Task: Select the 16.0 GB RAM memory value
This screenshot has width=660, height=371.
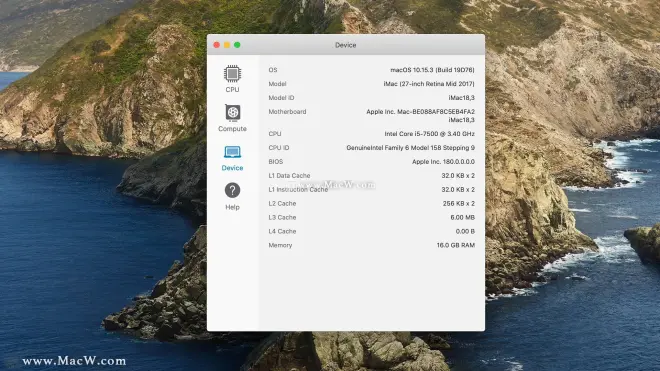Action: click(455, 245)
